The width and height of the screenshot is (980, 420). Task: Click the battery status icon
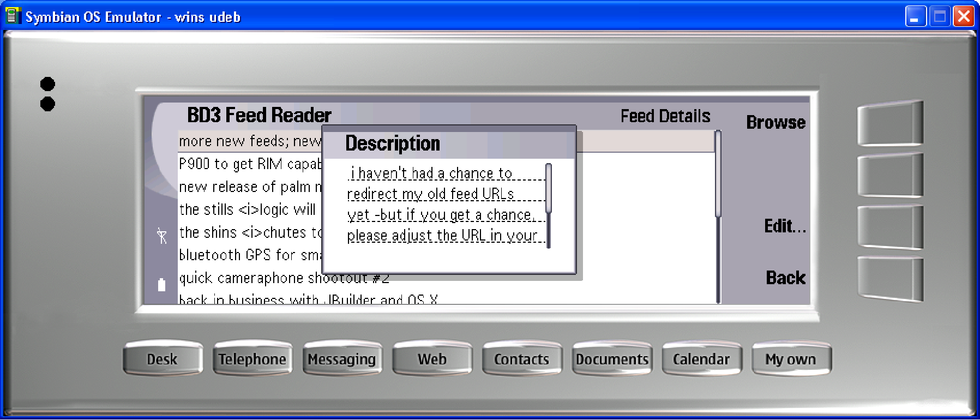pyautogui.click(x=161, y=285)
